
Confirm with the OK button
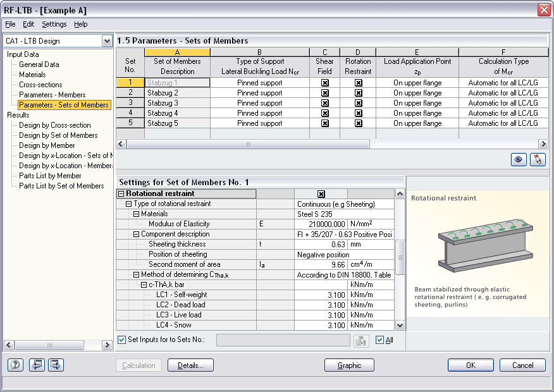click(x=471, y=365)
